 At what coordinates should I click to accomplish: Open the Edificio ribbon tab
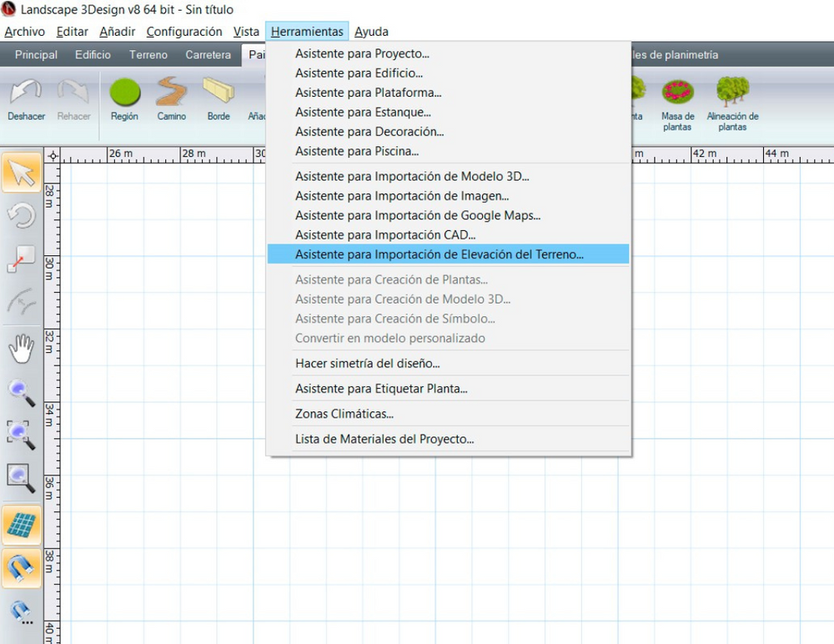[93, 55]
